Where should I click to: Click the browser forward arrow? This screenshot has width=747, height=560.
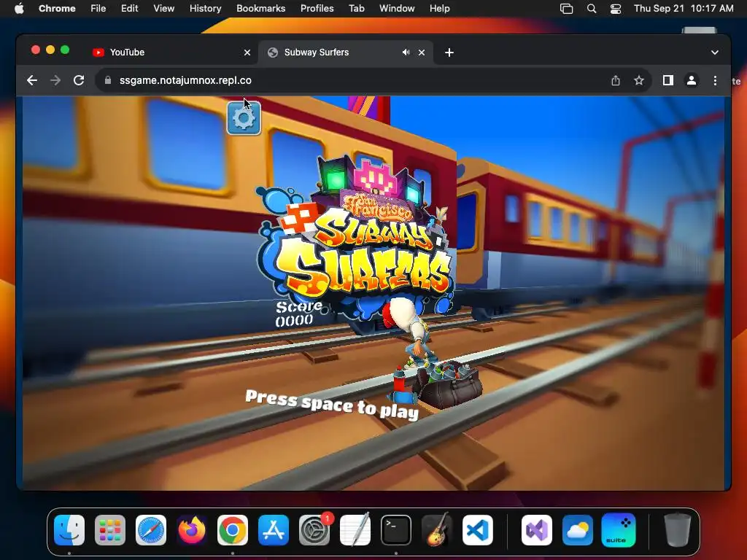click(x=55, y=80)
